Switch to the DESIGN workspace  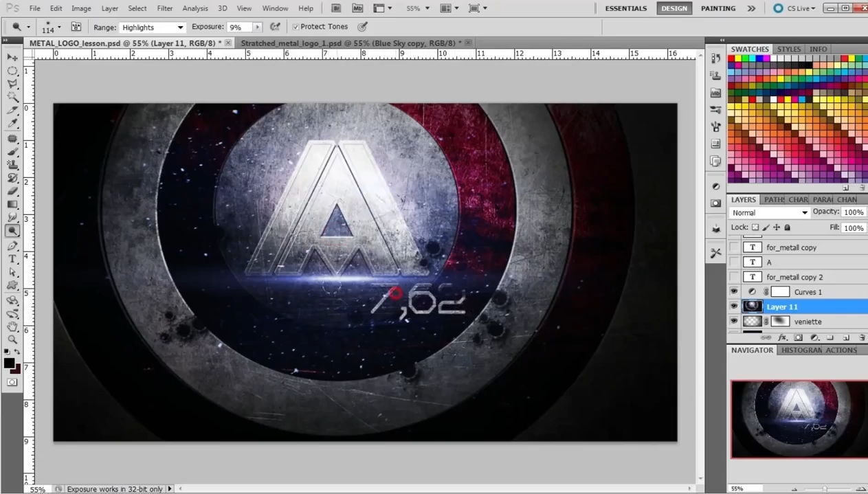pyautogui.click(x=674, y=8)
